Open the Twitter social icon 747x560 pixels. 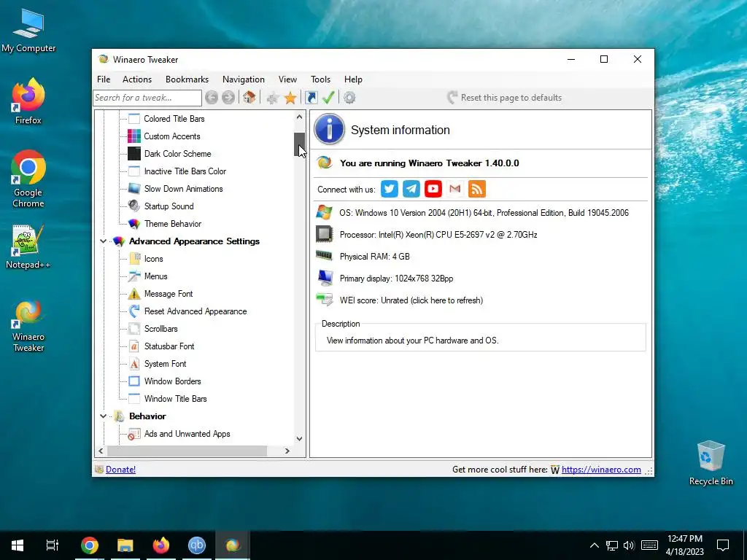(390, 189)
